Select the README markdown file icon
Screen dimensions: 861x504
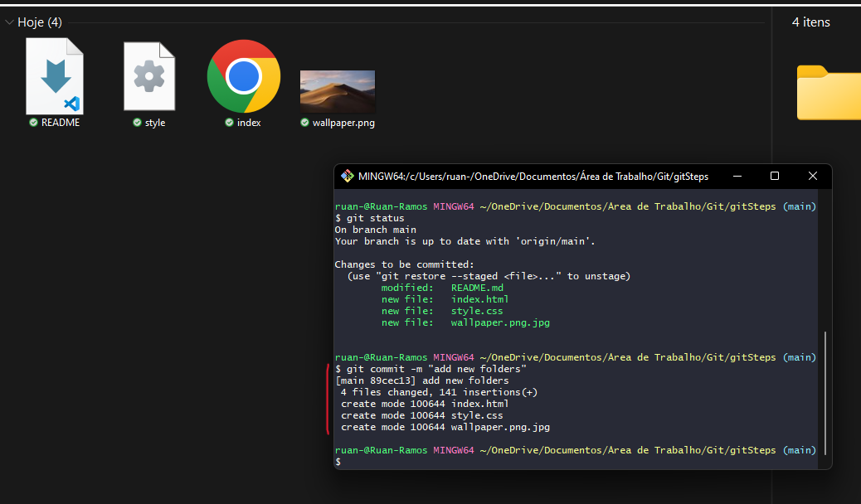click(x=55, y=75)
